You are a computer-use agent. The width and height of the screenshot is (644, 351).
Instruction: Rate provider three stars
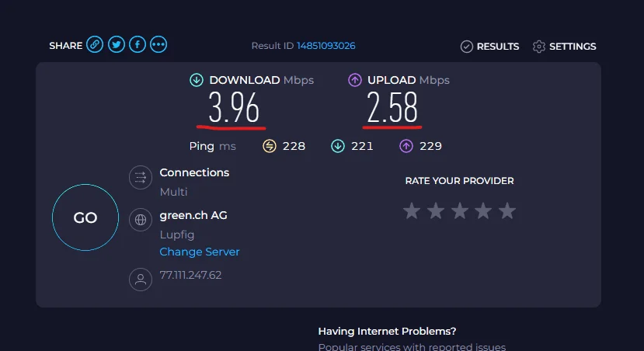[460, 211]
